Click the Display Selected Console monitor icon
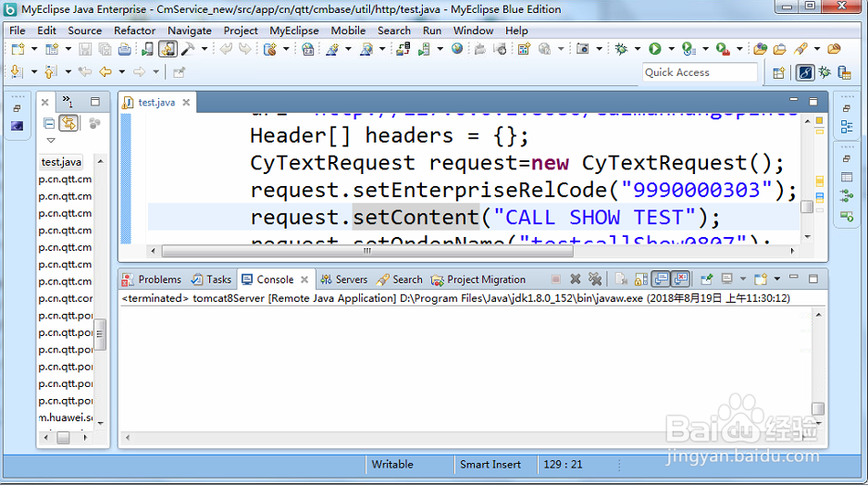Screen dimensions: 868x486 click(x=726, y=279)
